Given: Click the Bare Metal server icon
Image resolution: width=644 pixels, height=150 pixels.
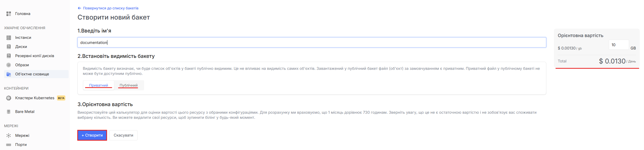Looking at the screenshot, I should [9, 112].
